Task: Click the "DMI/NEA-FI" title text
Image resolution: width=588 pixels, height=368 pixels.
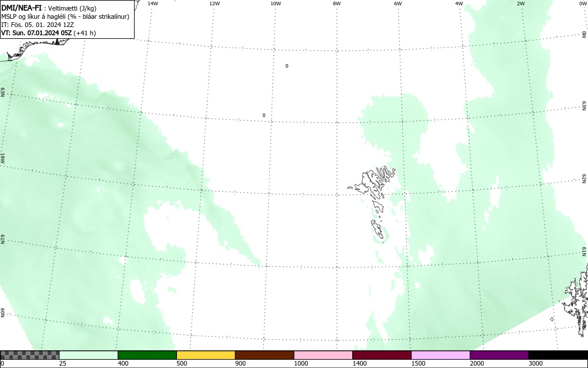Action: pos(21,8)
